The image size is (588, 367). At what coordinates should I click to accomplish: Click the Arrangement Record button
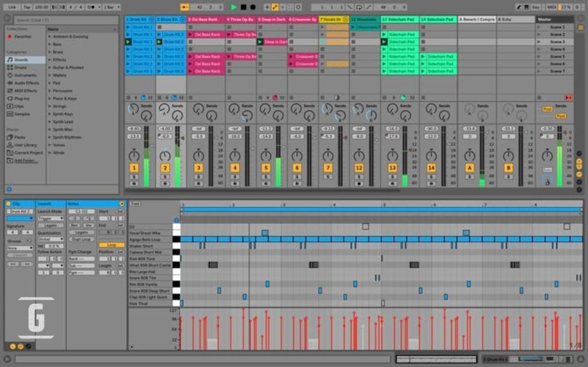point(253,7)
